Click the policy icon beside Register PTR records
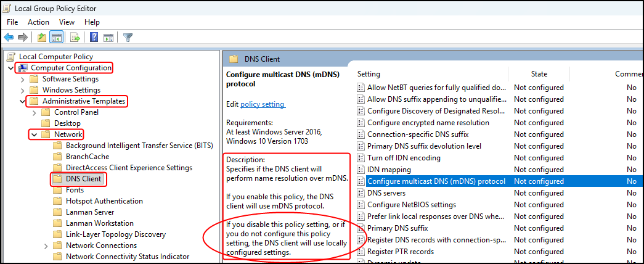Image resolution: width=644 pixels, height=264 pixels. (361, 252)
